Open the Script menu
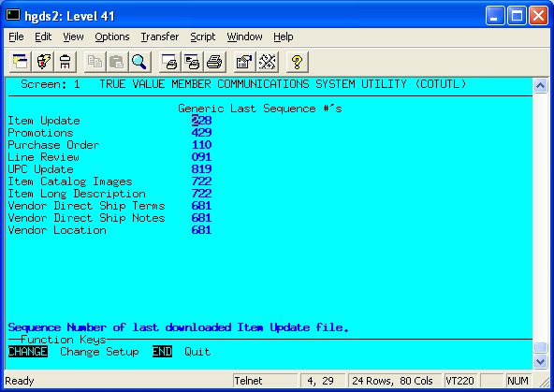Viewport: 554px width, 392px height. click(x=202, y=36)
